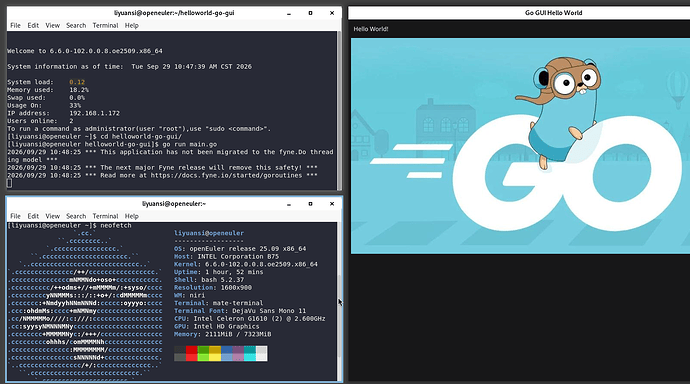Click the white neofetch color block
This screenshot has width=690, height=384.
(261, 353)
